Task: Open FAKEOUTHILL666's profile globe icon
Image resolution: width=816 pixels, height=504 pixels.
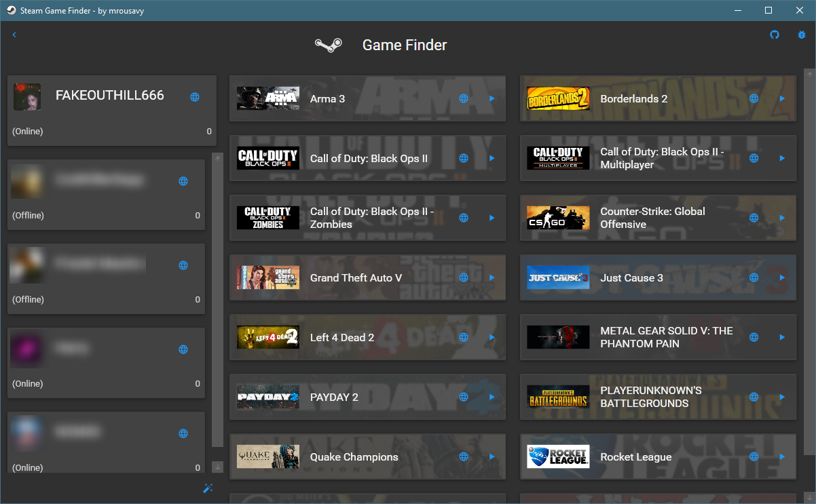Action: pos(195,97)
